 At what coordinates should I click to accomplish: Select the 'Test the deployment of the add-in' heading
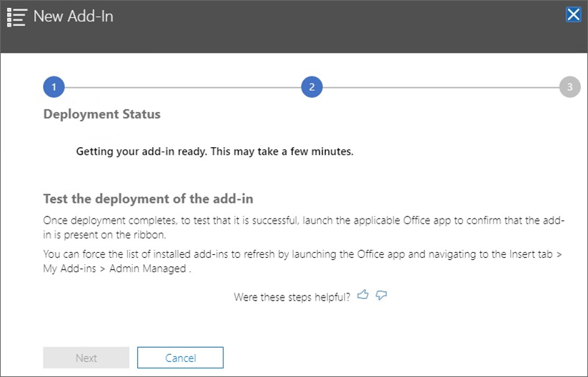148,198
